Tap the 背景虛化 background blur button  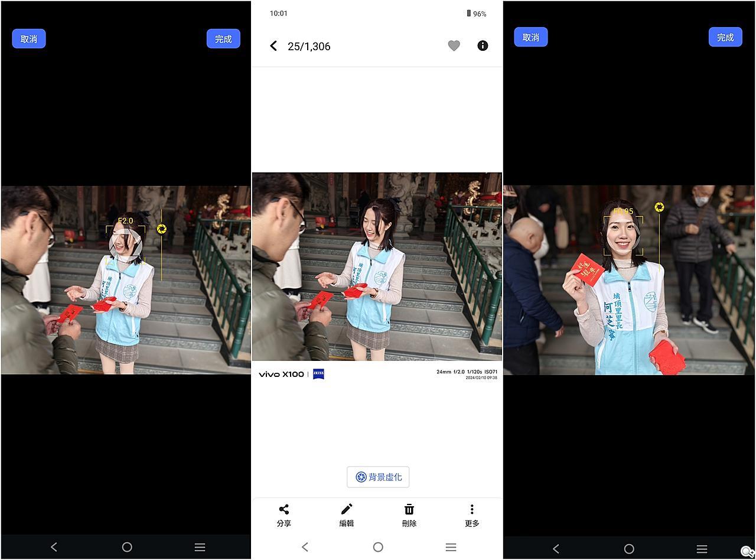378,477
